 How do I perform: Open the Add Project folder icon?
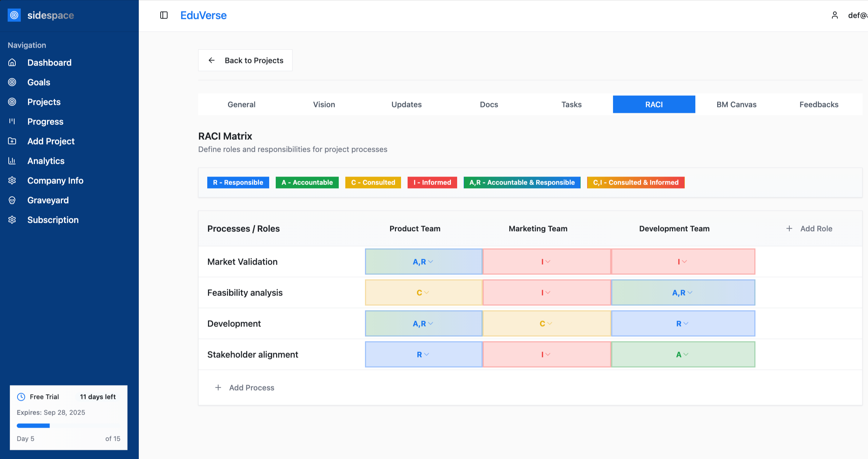12,141
